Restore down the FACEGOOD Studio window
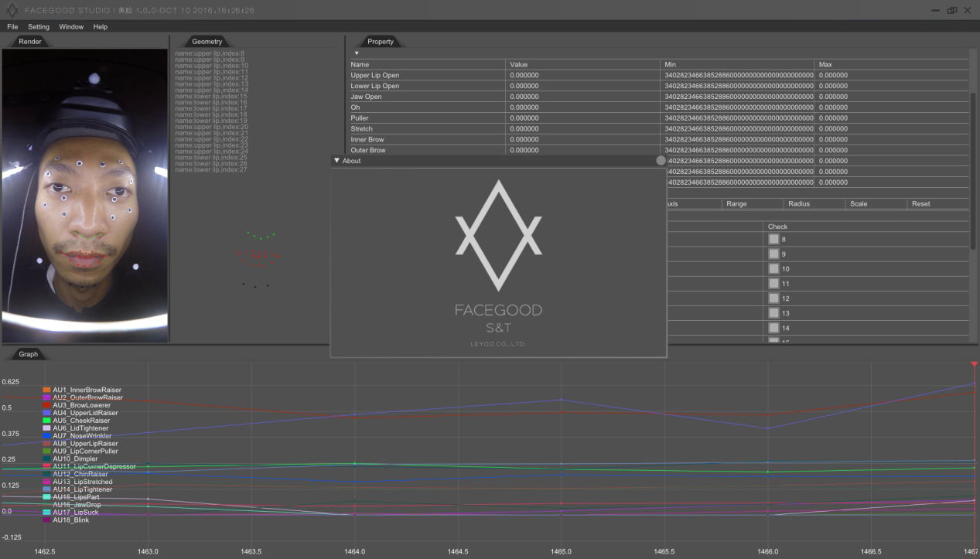Image resolution: width=980 pixels, height=559 pixels. point(951,10)
